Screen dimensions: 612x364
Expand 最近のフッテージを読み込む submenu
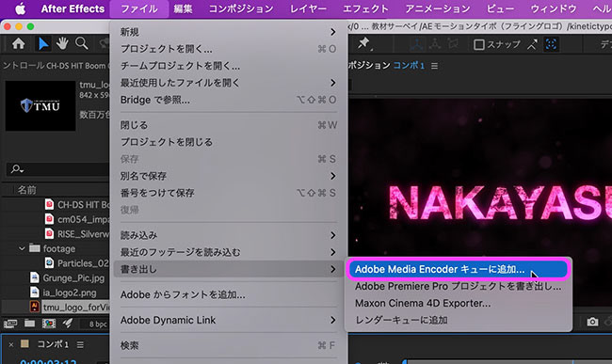pyautogui.click(x=229, y=252)
